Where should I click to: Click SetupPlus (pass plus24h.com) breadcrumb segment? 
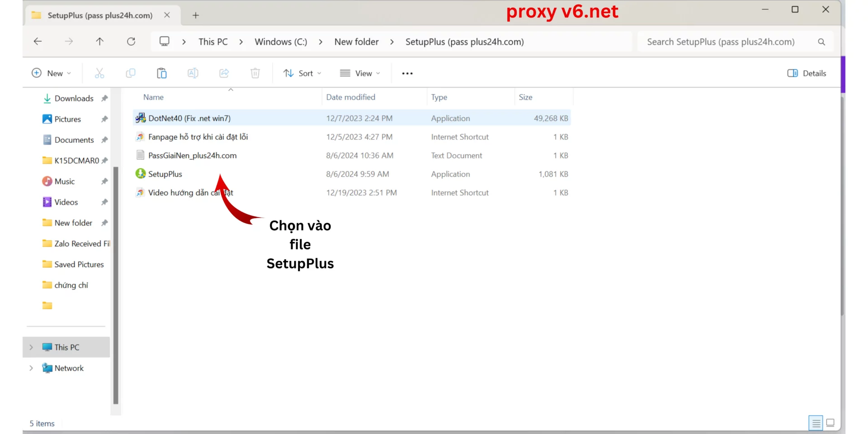coord(465,42)
